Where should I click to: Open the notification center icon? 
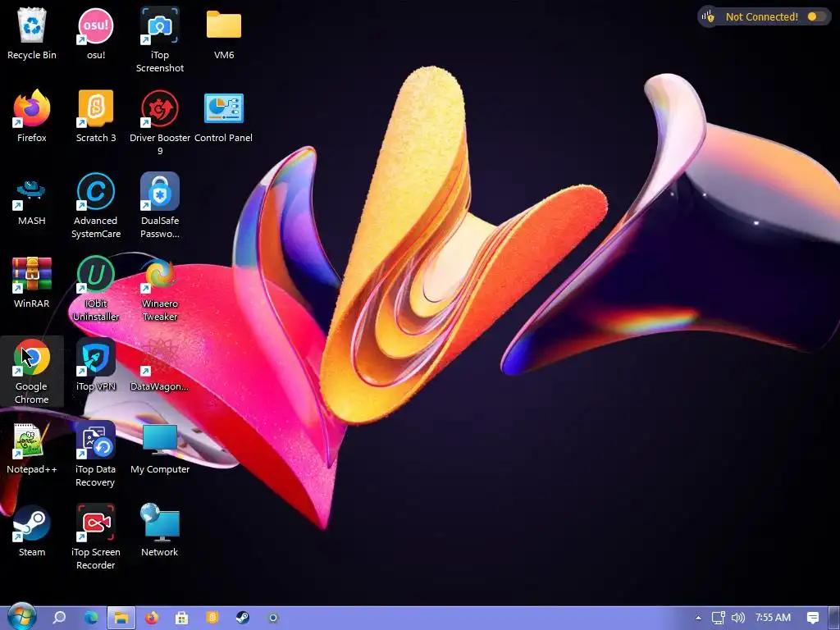(813, 618)
